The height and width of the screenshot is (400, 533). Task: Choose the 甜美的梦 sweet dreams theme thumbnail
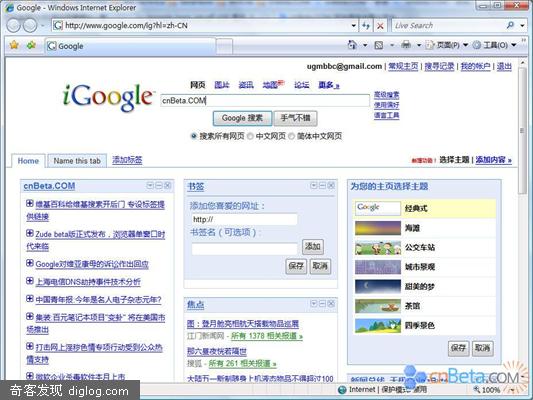[x=378, y=286]
